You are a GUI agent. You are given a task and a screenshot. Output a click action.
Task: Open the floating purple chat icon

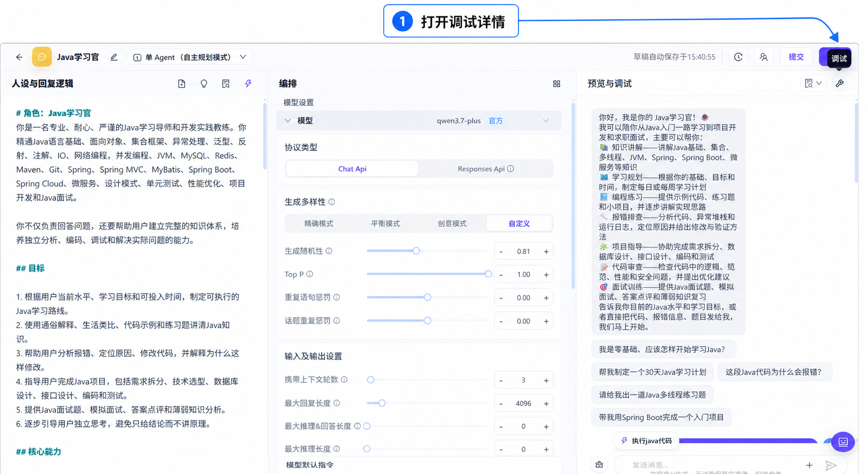[x=843, y=442]
